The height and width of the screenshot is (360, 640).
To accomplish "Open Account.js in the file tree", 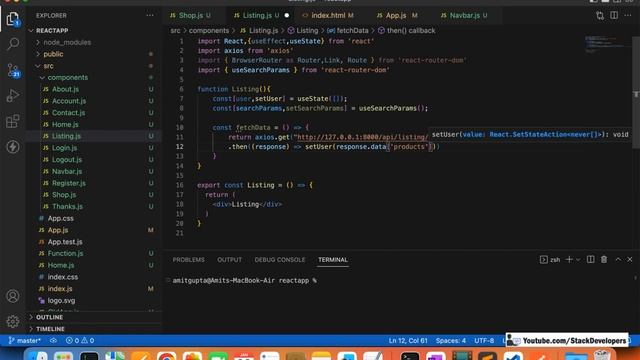I will point(69,101).
